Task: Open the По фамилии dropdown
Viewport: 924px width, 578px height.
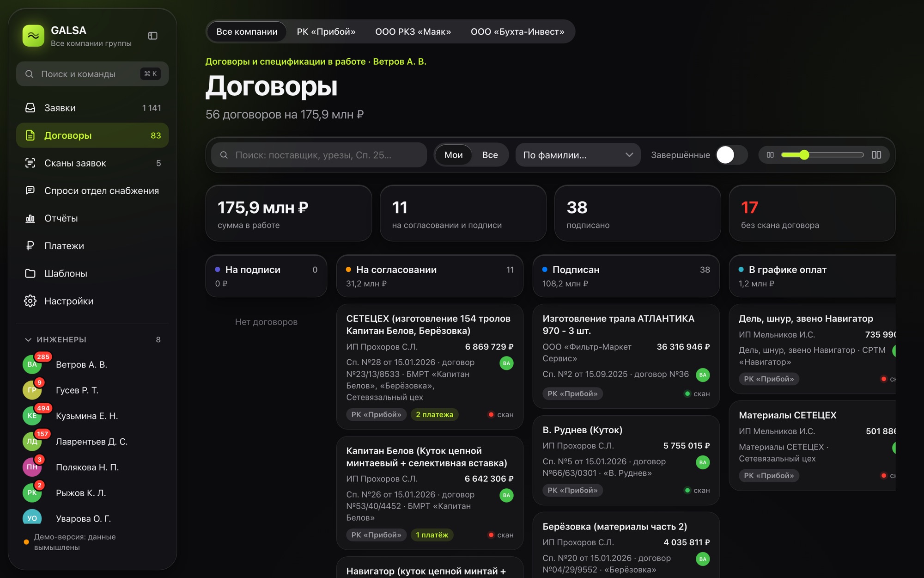Action: pos(578,155)
